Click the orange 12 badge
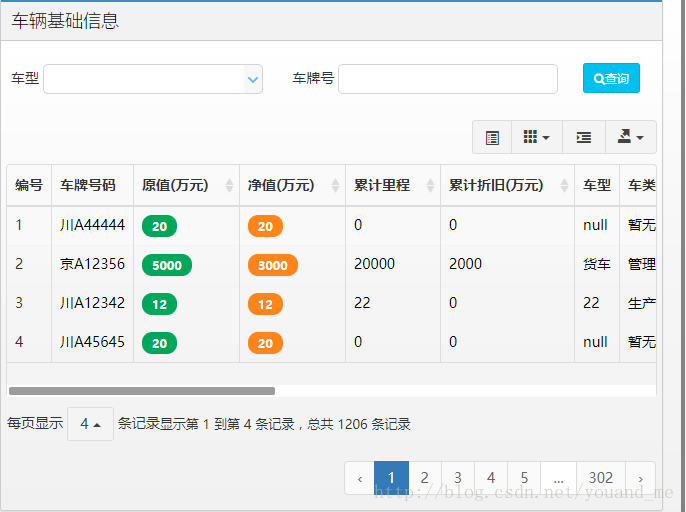This screenshot has height=512, width=686. coord(265,304)
